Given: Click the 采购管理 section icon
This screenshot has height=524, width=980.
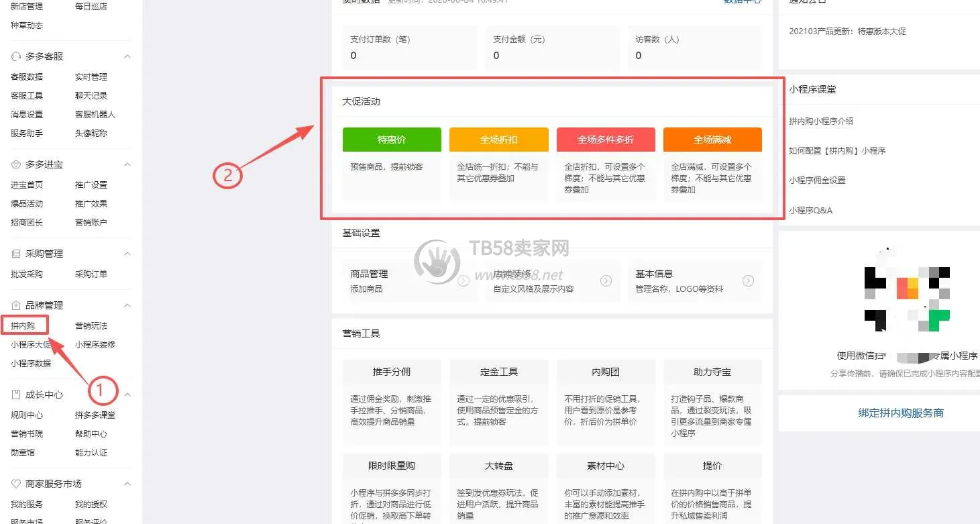Looking at the screenshot, I should tap(16, 254).
